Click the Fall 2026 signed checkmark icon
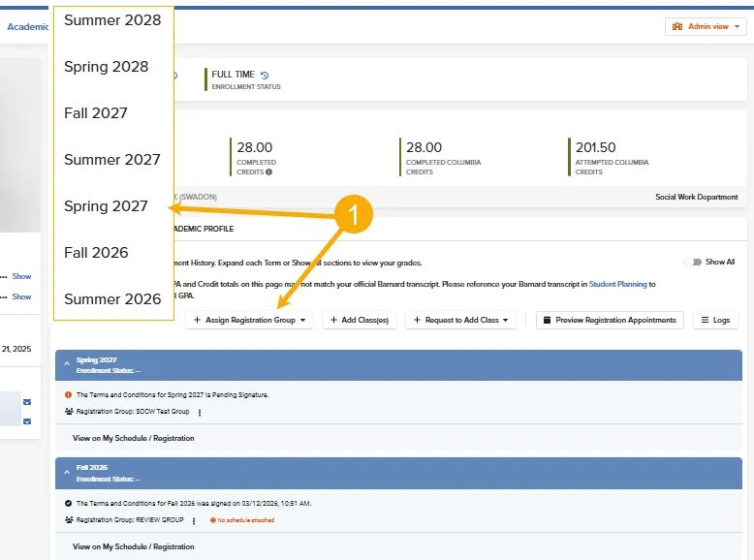 [68, 503]
